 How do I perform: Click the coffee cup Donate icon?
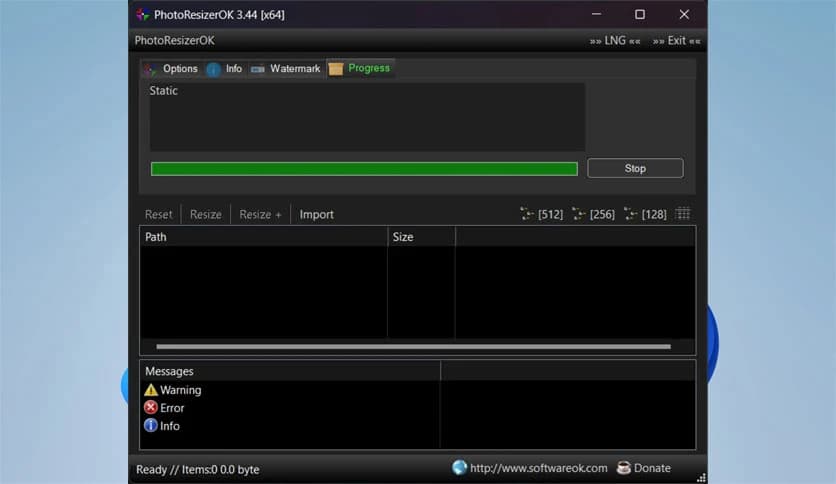click(x=623, y=467)
